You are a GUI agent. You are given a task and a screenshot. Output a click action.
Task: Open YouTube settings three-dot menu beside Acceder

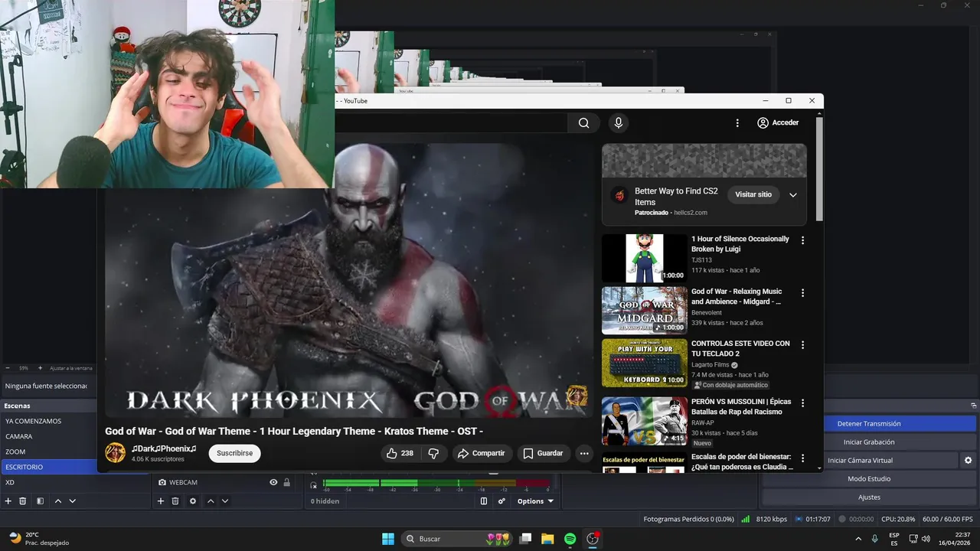737,123
